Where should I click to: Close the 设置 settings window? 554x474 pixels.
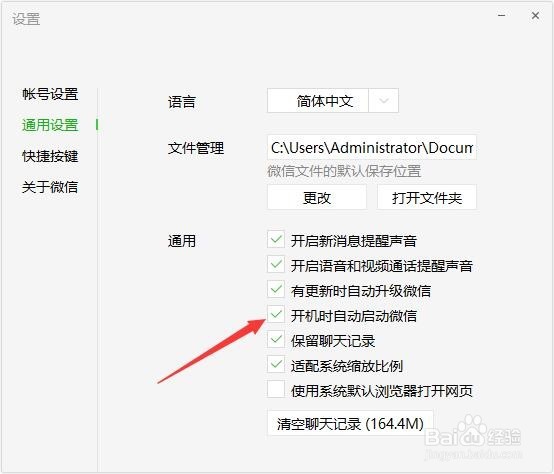[x=535, y=16]
